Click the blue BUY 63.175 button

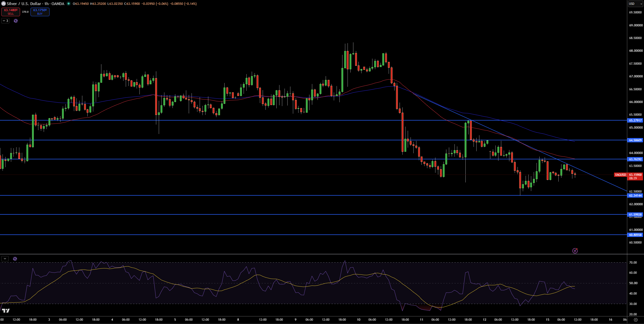point(40,12)
